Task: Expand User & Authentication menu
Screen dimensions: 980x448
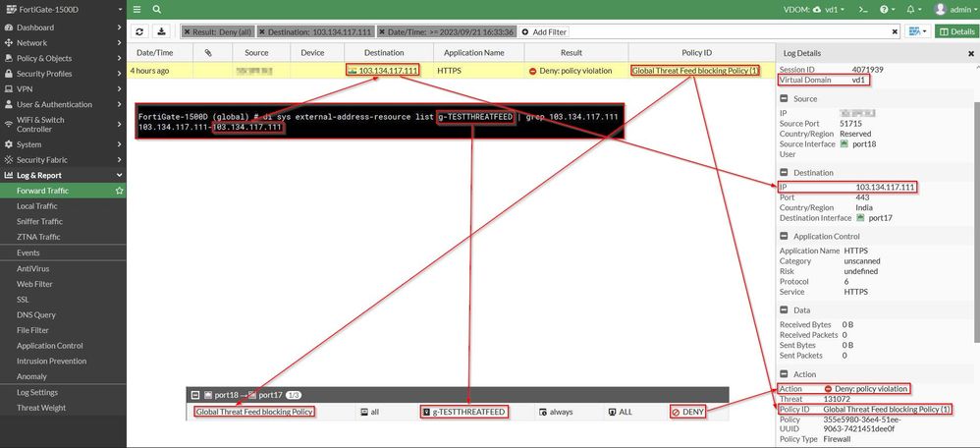Action: tap(63, 104)
